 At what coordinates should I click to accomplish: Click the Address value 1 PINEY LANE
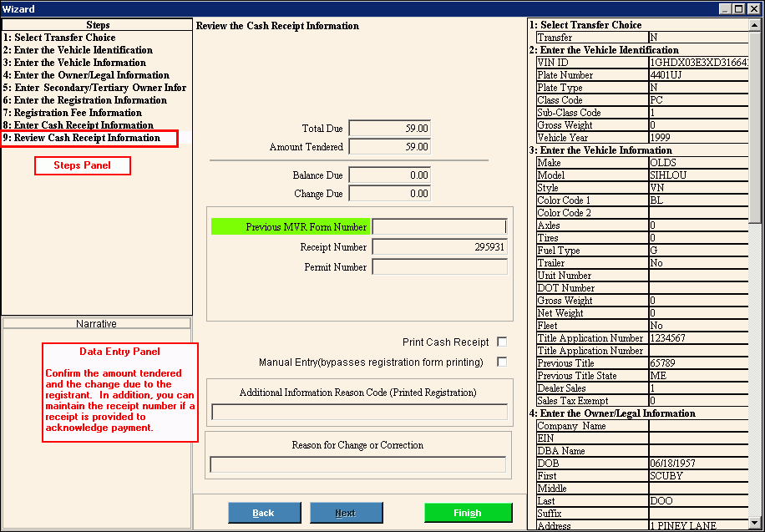click(699, 525)
